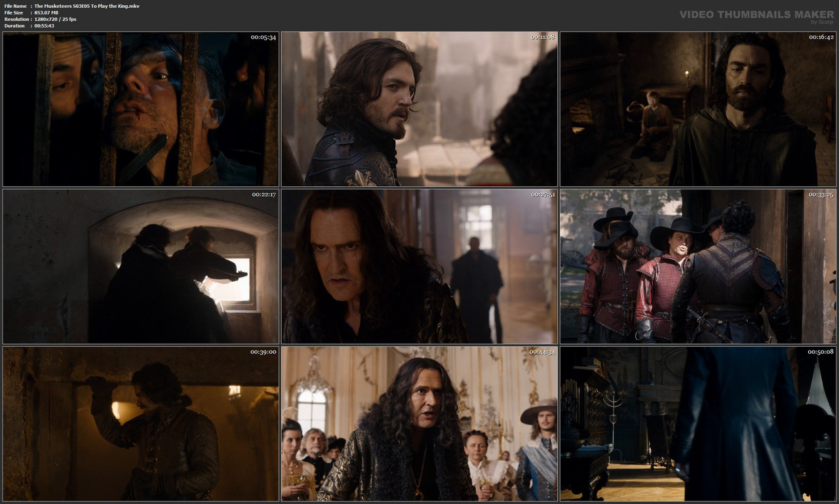Select the 00:27:51 long-haired man thumbnail
839x504 pixels.
coord(419,265)
